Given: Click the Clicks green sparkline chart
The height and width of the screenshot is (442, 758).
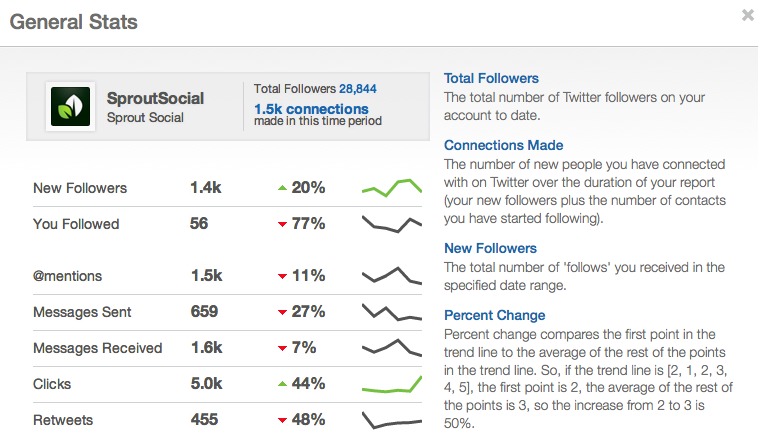Looking at the screenshot, I should [x=391, y=383].
